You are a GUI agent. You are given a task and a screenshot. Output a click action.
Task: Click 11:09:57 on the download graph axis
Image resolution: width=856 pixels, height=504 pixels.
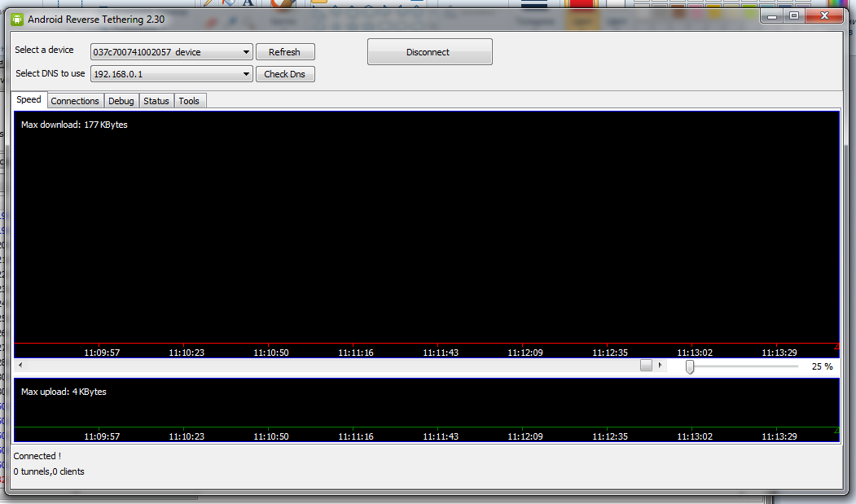(x=102, y=353)
